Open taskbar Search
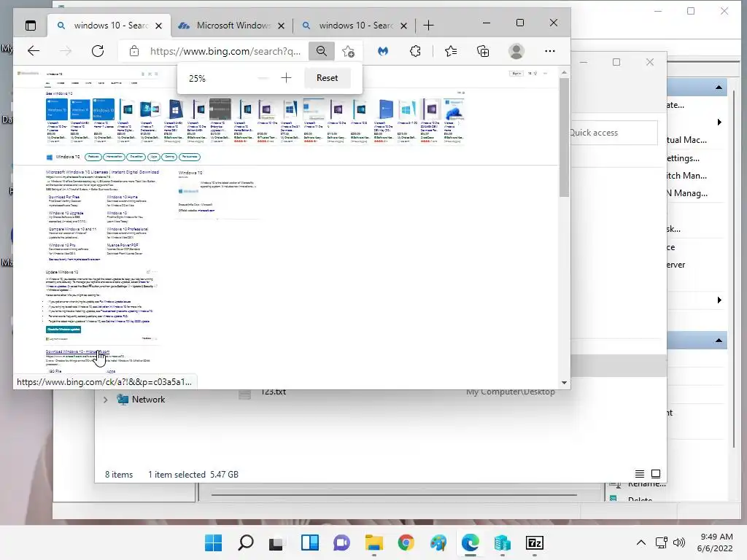 click(x=245, y=542)
